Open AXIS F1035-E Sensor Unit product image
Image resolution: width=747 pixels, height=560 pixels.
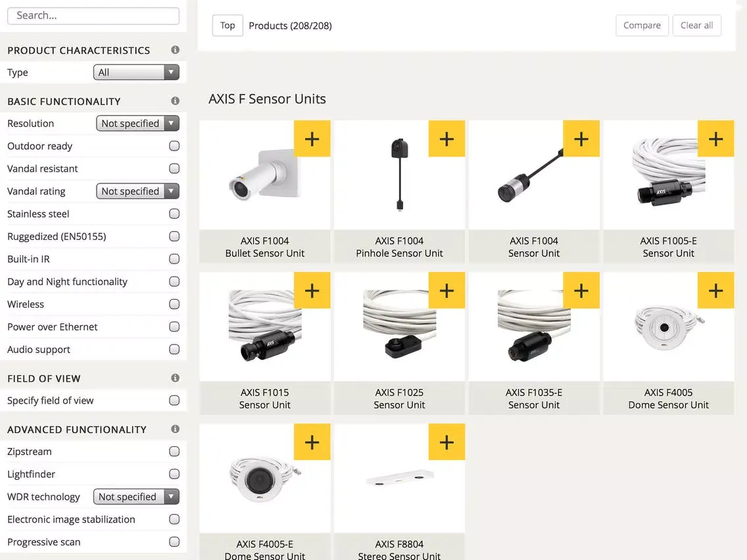533,326
